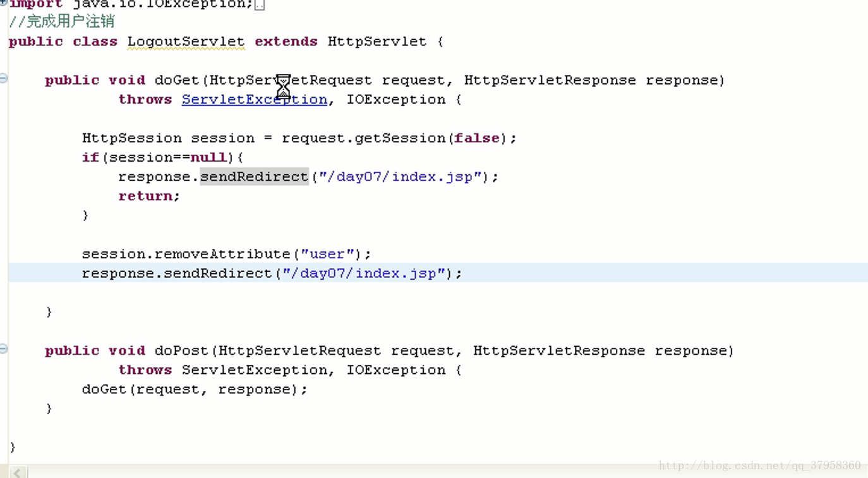Expand the folded import statements marker
868x478 pixels.
point(3,3)
